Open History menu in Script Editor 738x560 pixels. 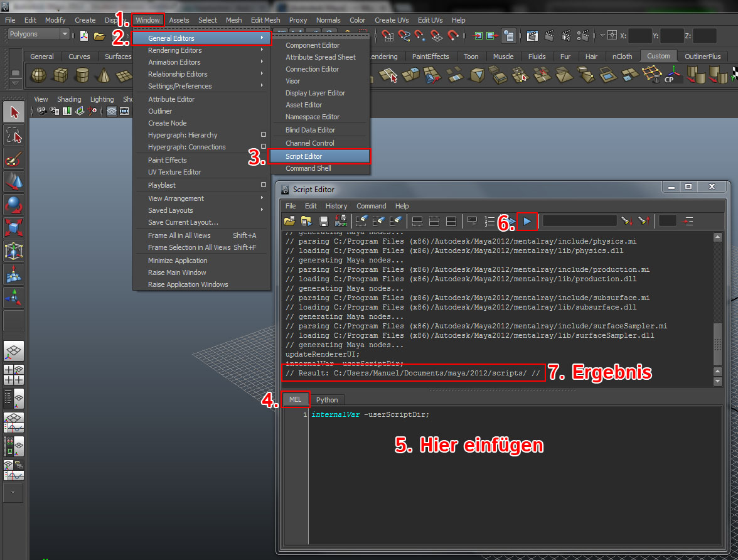[336, 206]
